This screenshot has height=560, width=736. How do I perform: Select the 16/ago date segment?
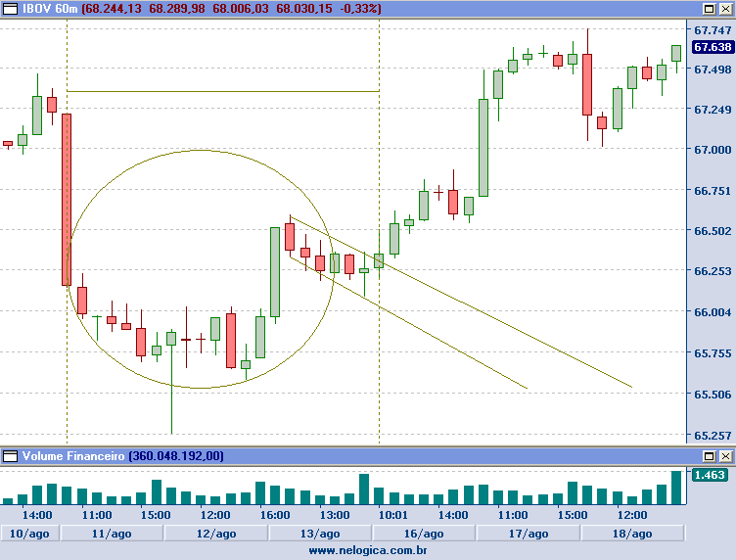(x=423, y=534)
